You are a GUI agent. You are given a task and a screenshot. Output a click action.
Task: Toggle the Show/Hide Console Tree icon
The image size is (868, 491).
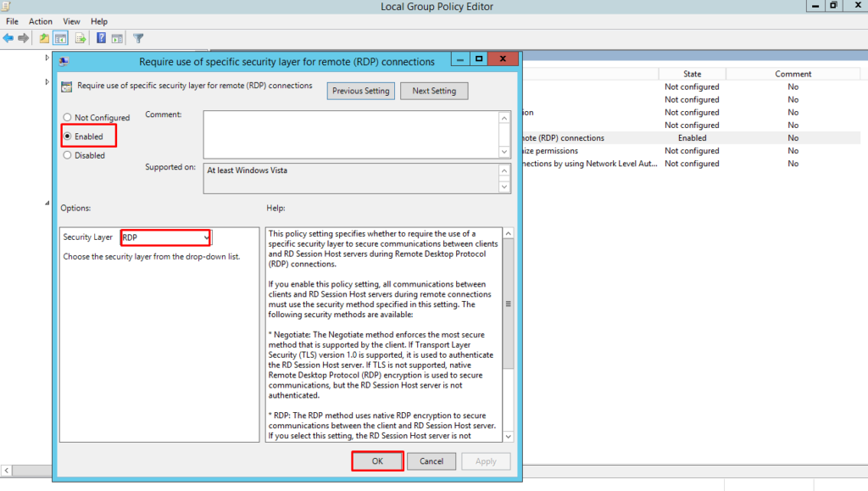click(x=61, y=38)
